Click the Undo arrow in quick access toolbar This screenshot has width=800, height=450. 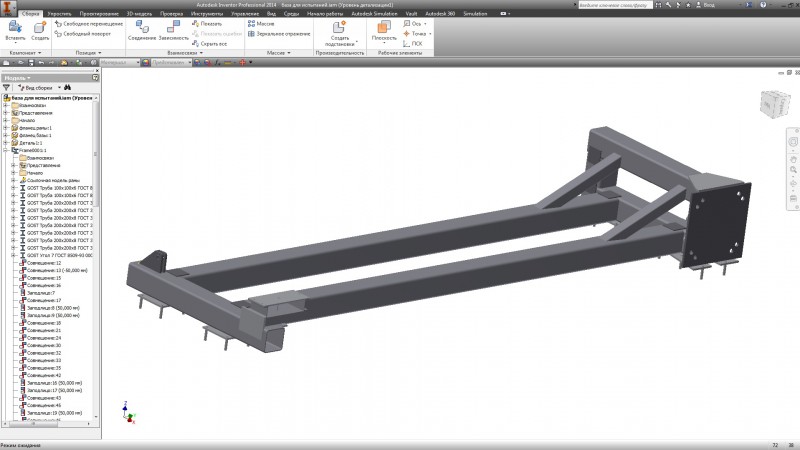pos(41,62)
